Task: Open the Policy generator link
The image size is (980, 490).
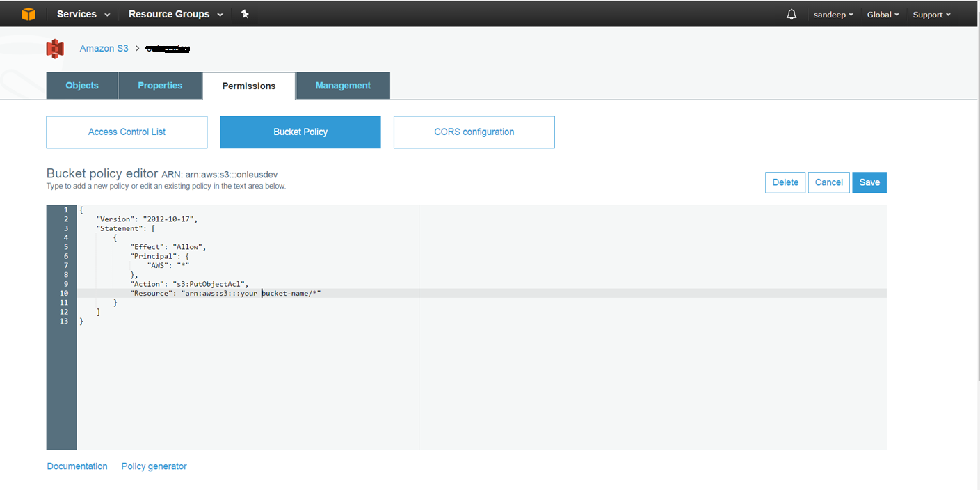Action: pos(154,466)
